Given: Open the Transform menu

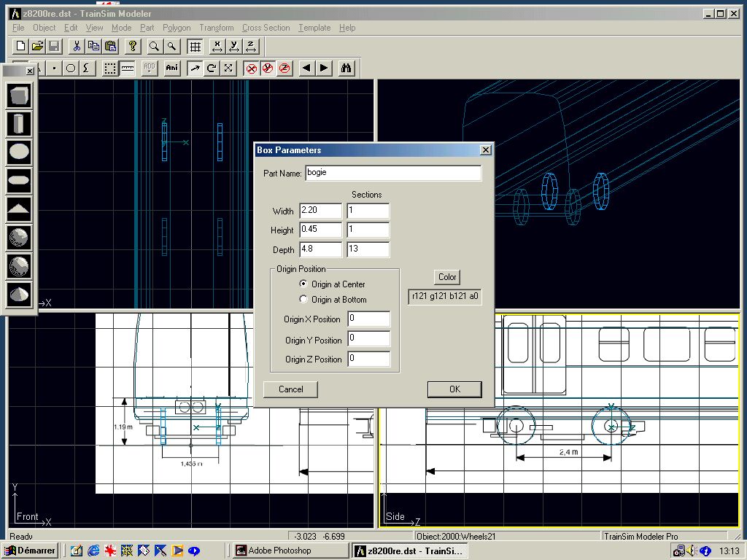Looking at the screenshot, I should [x=217, y=28].
